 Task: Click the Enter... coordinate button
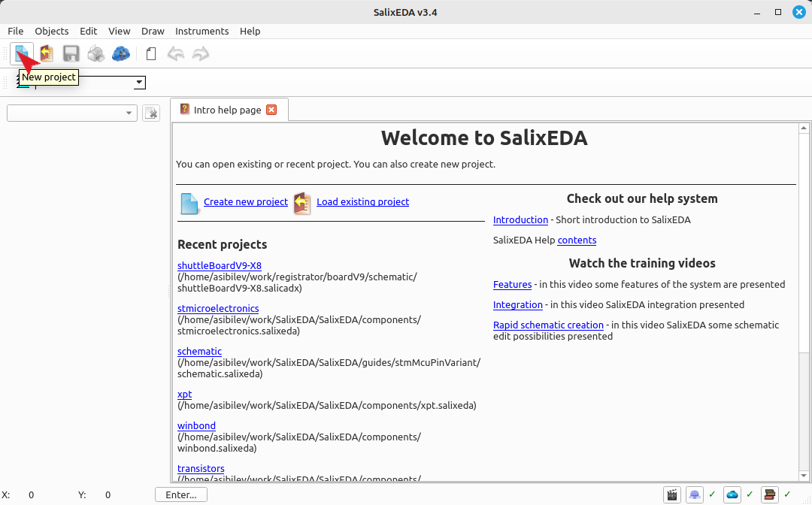[x=181, y=494]
